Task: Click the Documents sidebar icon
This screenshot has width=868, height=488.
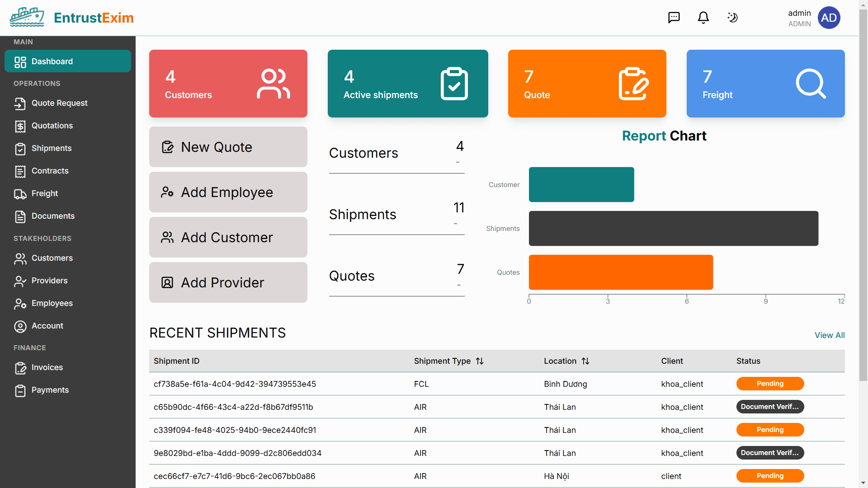Action: 20,216
